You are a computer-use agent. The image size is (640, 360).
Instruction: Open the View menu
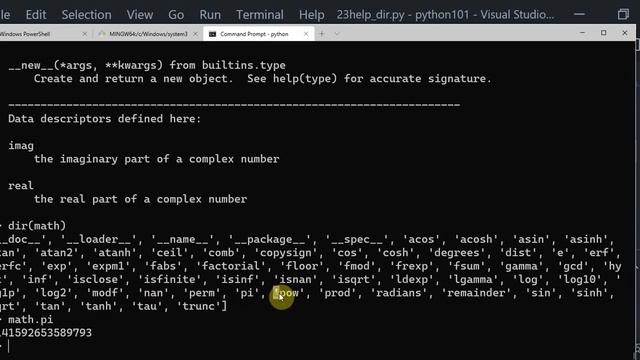140,15
